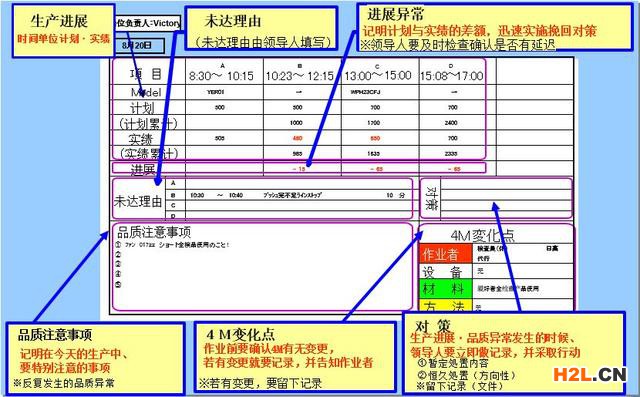
Task: Select the 品质注意事项 yellow callout
Action: pos(95,358)
